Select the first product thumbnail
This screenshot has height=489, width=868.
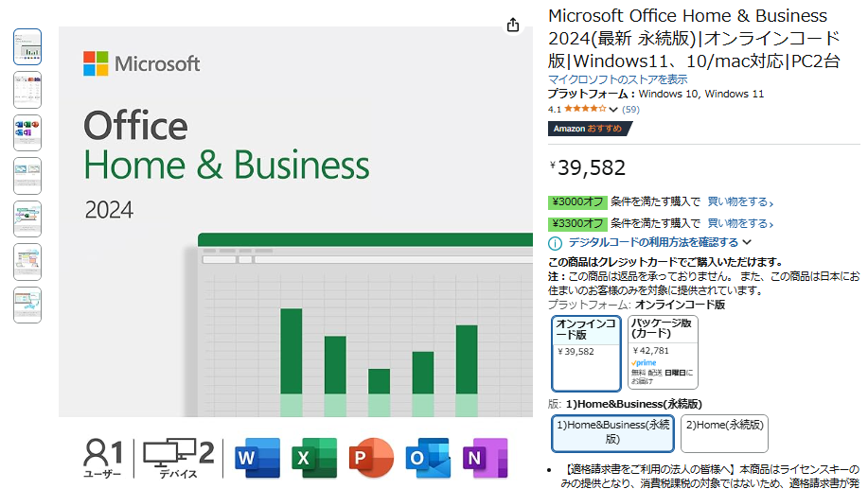point(27,46)
